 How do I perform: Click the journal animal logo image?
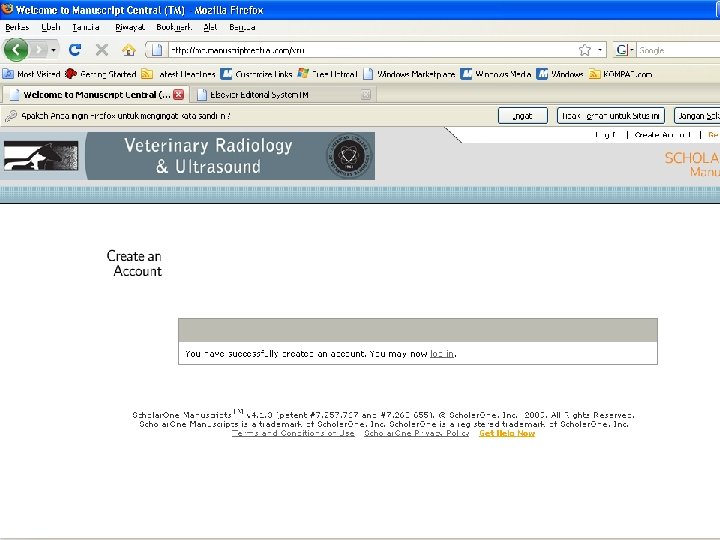click(41, 156)
